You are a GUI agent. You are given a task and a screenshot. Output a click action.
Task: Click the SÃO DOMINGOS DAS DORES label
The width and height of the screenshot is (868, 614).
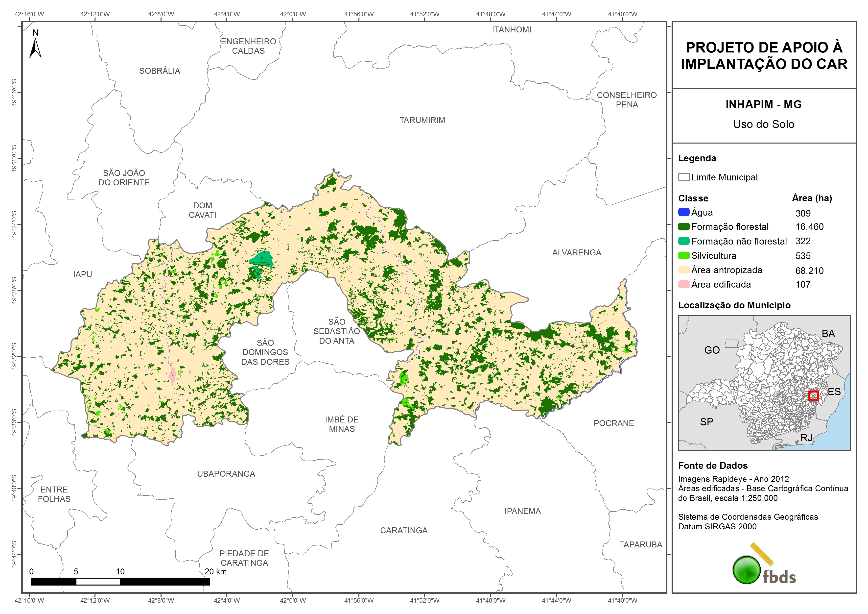click(265, 352)
